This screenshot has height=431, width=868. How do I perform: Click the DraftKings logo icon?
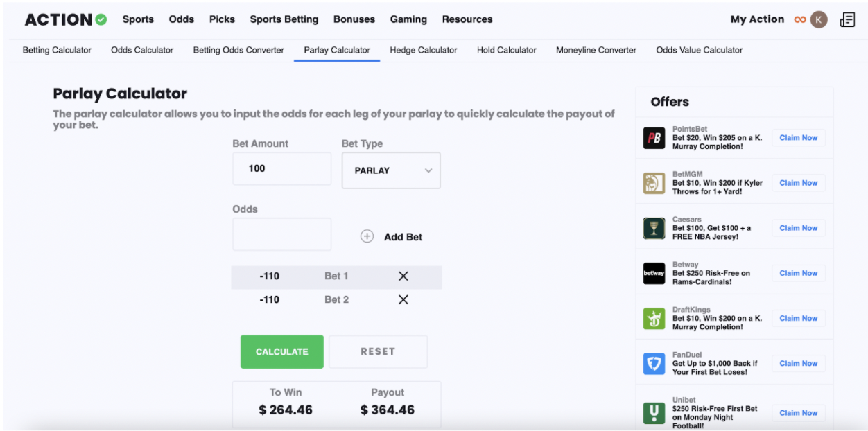(654, 318)
